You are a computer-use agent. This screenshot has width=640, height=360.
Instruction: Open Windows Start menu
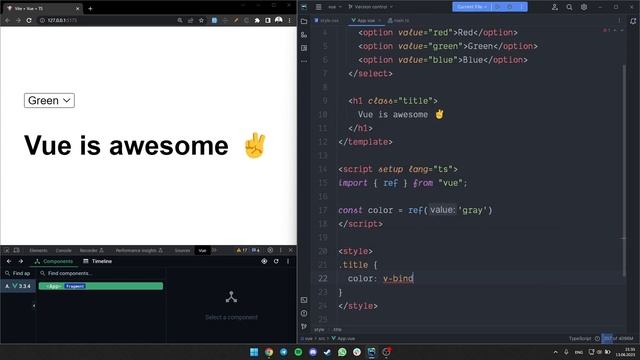coord(254,352)
